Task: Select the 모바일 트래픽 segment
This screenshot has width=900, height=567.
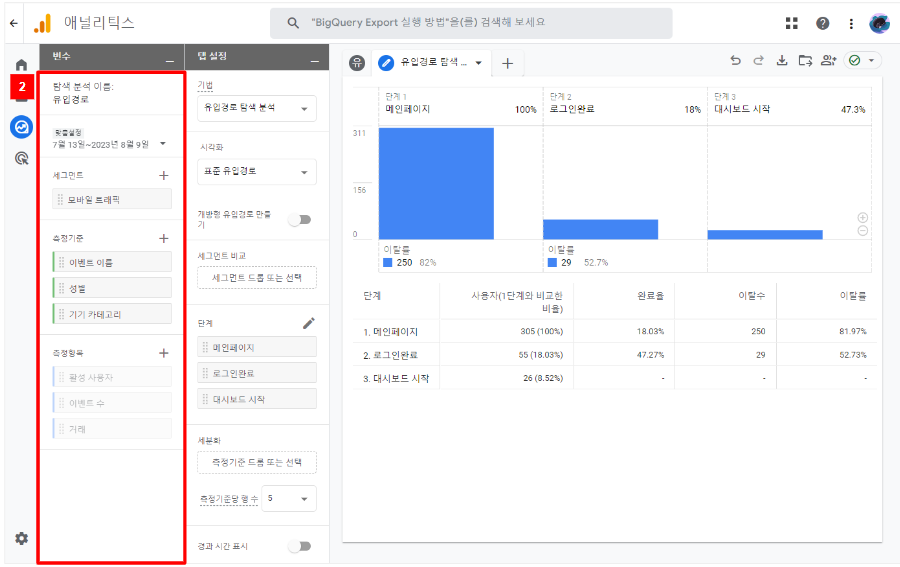Action: 112,199
